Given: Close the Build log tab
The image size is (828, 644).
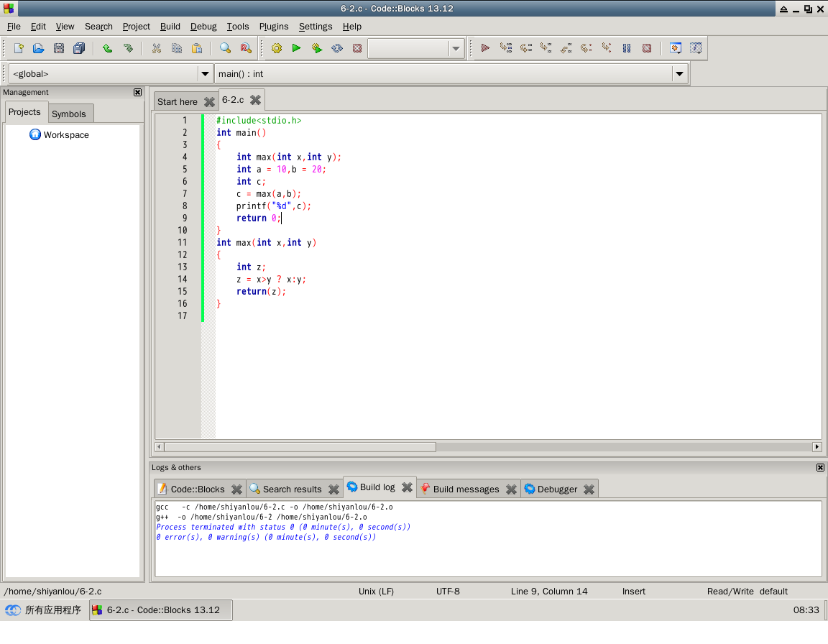Looking at the screenshot, I should click(x=407, y=487).
